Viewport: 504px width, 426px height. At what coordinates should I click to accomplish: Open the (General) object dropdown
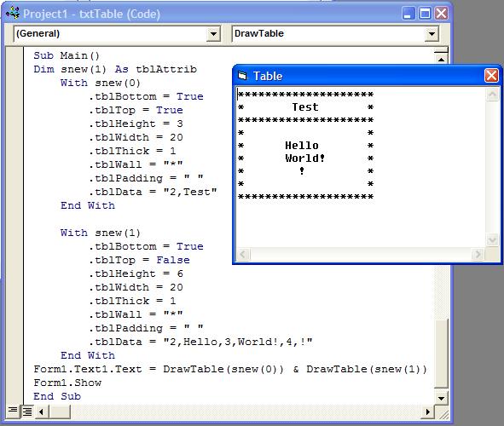(213, 34)
